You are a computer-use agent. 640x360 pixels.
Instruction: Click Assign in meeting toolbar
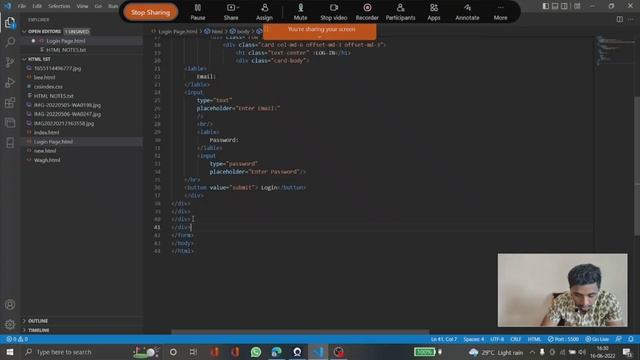pos(264,12)
